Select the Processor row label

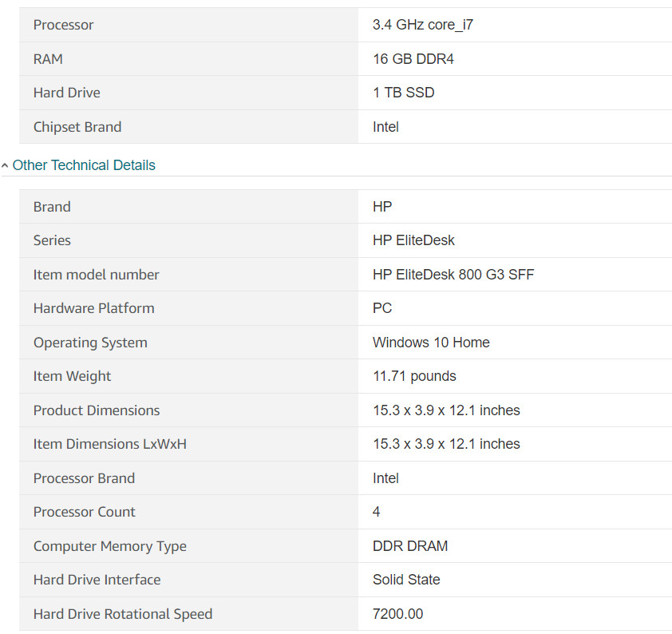[63, 25]
